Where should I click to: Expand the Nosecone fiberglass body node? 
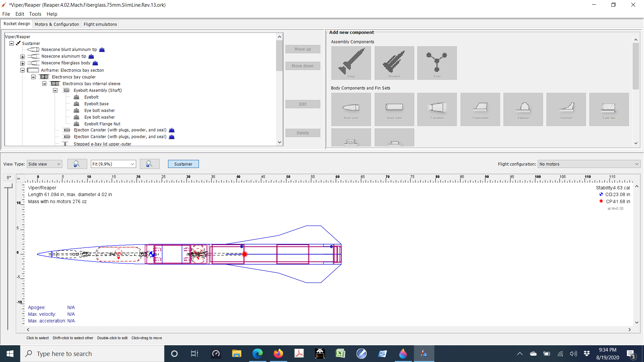[22, 63]
